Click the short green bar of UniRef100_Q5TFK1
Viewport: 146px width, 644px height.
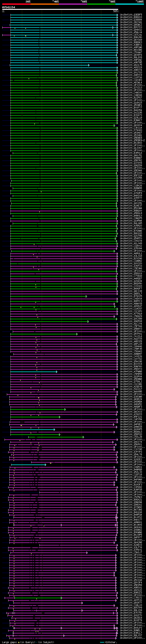pos(44,334)
